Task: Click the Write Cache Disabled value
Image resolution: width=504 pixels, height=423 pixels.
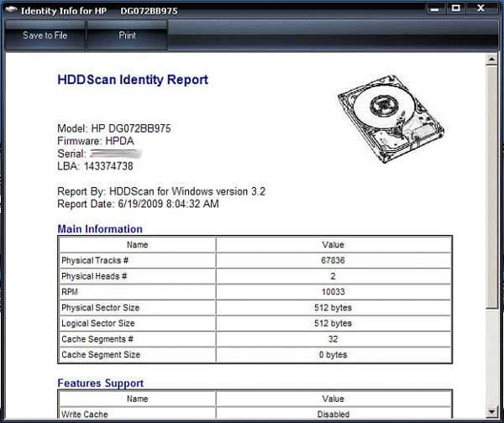Action: pos(333,413)
